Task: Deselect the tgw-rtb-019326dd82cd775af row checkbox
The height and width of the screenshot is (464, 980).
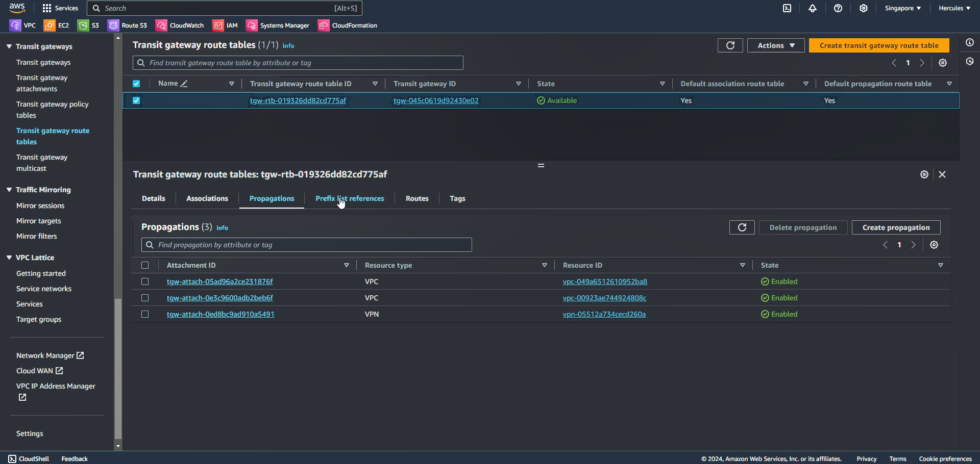Action: click(x=136, y=100)
